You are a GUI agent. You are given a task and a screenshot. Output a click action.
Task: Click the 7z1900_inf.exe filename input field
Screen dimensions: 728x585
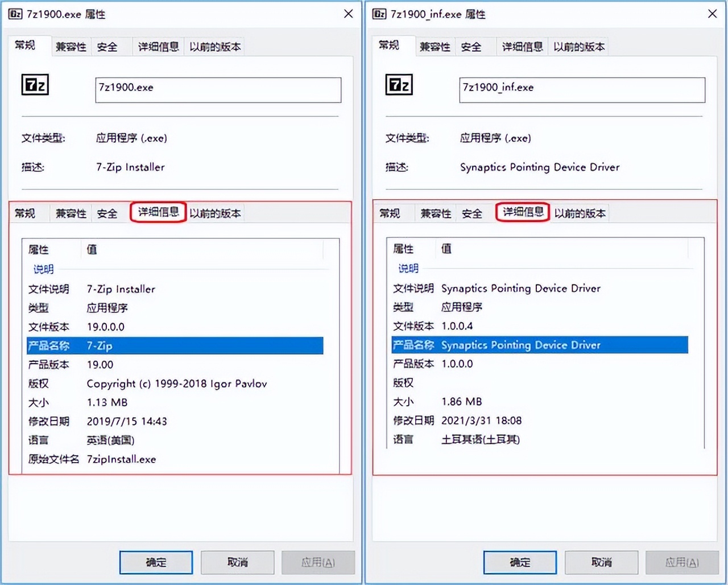(x=582, y=90)
